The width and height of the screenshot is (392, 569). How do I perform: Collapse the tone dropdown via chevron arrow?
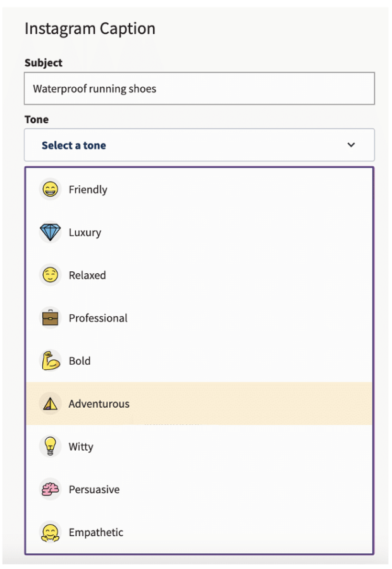[x=351, y=145]
